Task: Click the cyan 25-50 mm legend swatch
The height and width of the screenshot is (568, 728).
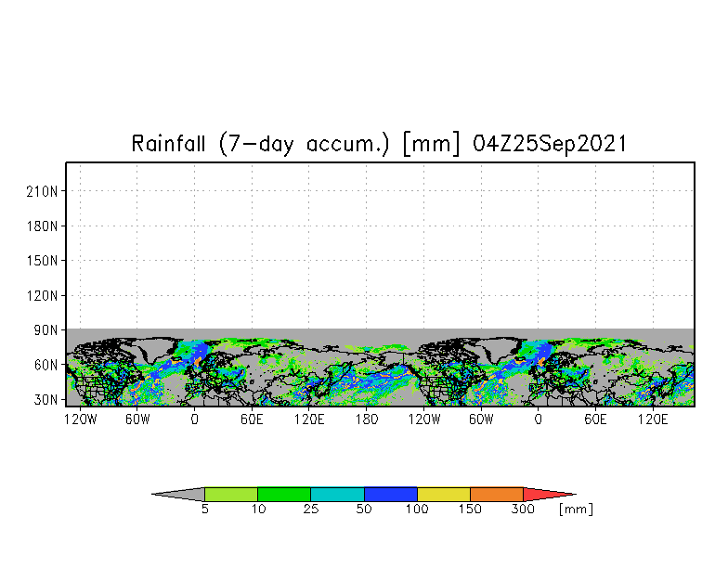Action: tap(338, 494)
